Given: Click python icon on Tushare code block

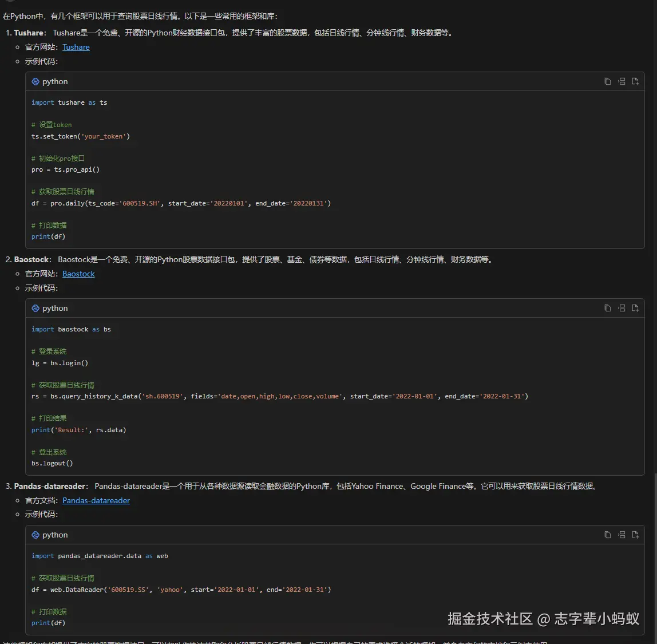Looking at the screenshot, I should click(x=35, y=81).
